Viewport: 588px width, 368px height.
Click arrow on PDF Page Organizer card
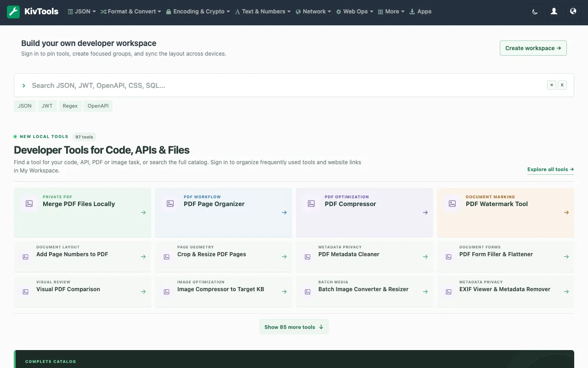(x=284, y=213)
